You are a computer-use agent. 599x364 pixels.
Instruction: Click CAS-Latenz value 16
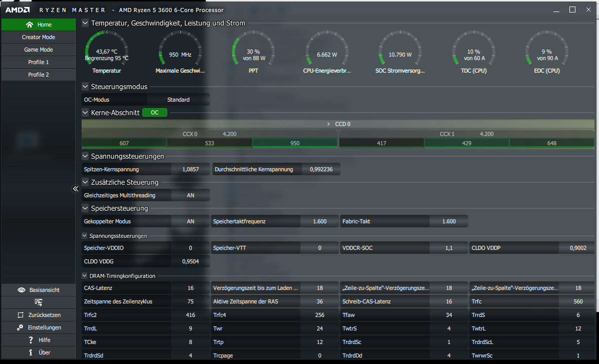191,288
